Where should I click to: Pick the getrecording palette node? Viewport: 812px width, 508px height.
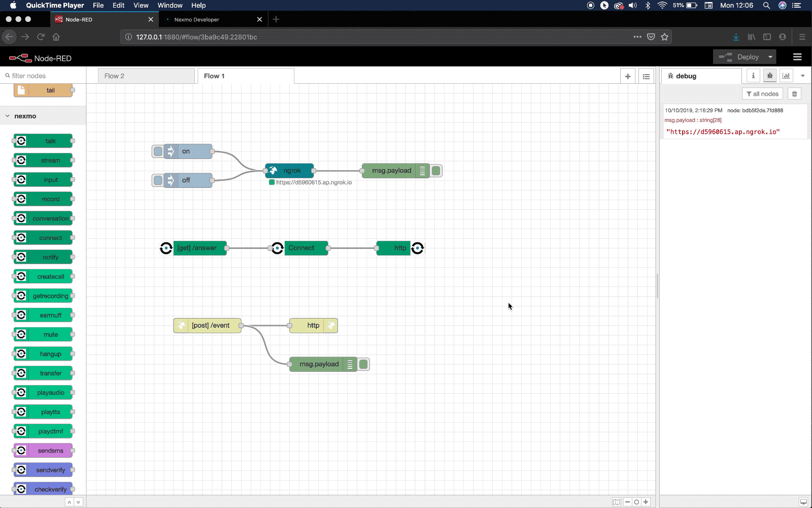(x=43, y=296)
